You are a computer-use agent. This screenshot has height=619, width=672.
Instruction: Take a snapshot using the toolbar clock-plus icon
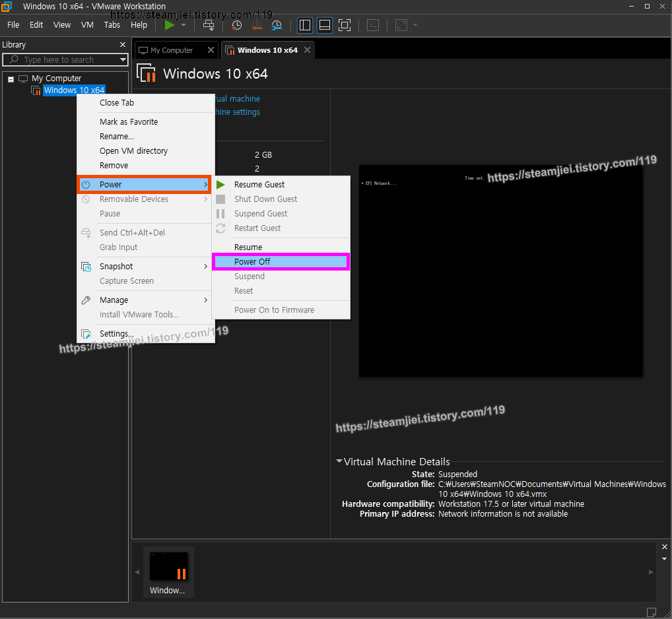point(236,25)
